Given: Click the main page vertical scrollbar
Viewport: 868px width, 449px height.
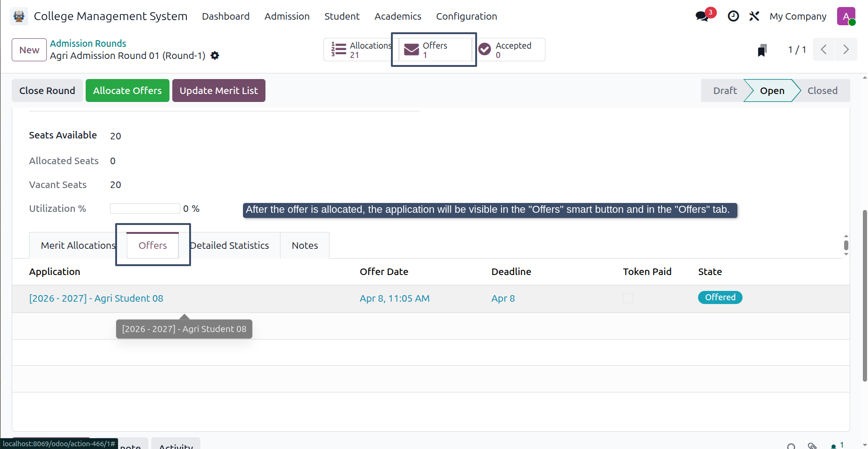Looking at the screenshot, I should [x=865, y=296].
